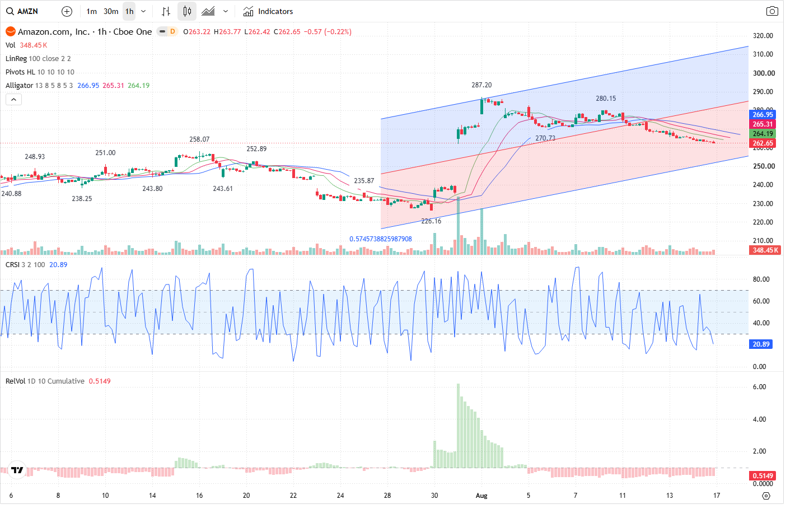Click the TradingView logo icon

17,470
